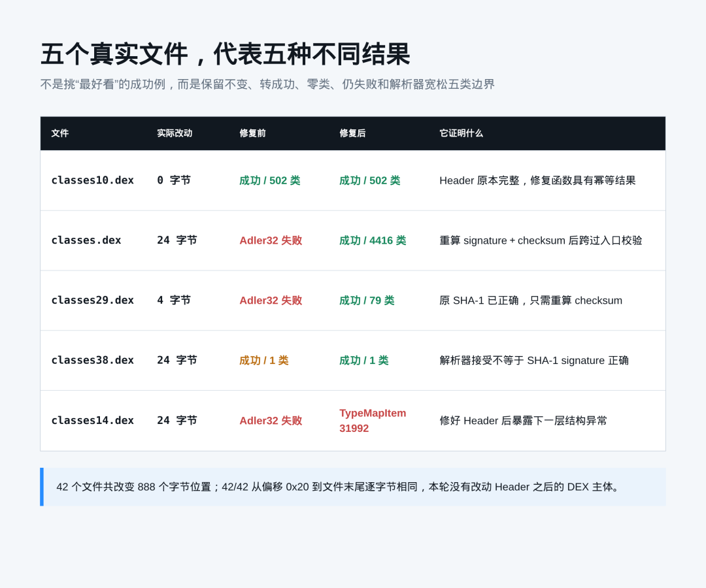Click the green 成功 / 1 类 after-fix cell
The image size is (706, 588).
(364, 361)
